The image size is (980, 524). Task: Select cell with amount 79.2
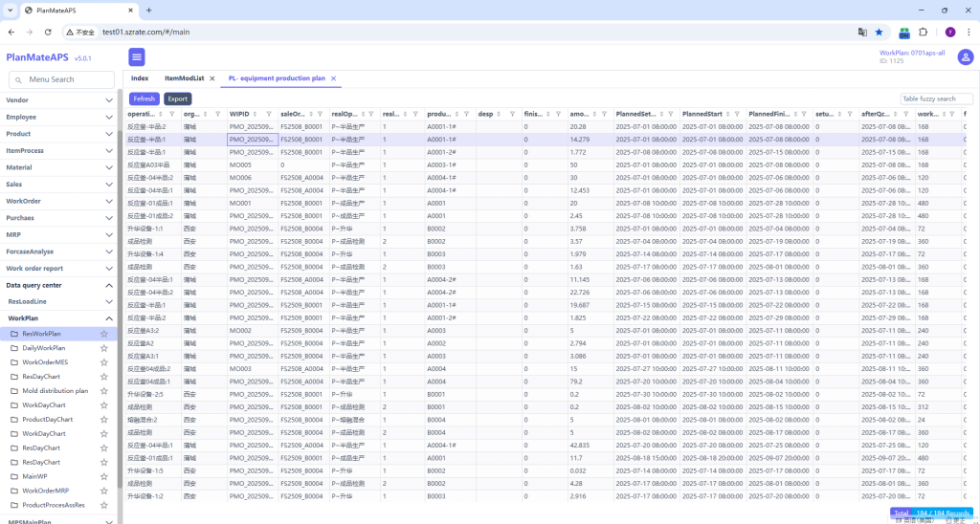[590, 381]
